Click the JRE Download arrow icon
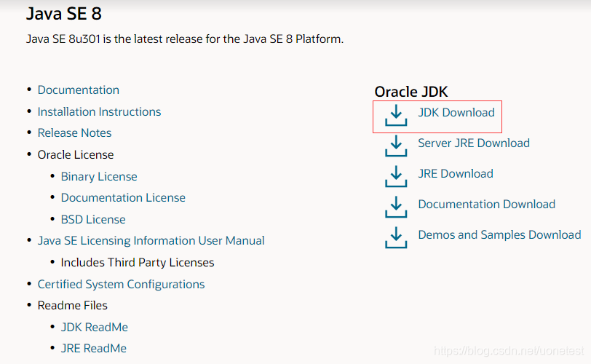This screenshot has height=364, width=591. pyautogui.click(x=396, y=176)
